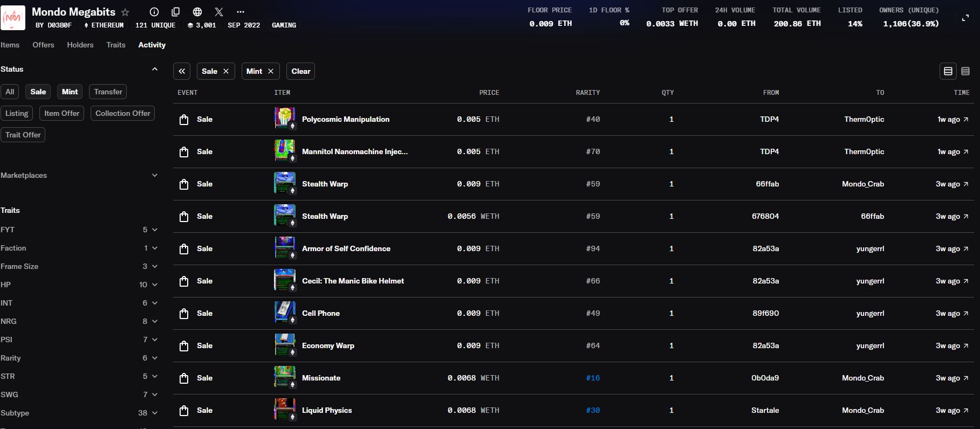Viewport: 980px width, 429px height.
Task: Remove the Mint filter chip
Action: click(271, 71)
